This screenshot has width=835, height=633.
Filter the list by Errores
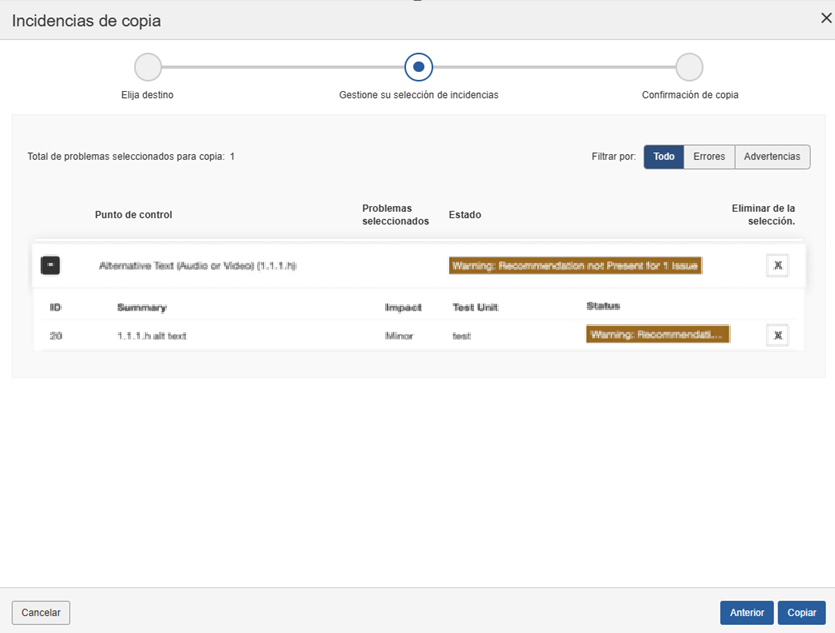coord(709,157)
